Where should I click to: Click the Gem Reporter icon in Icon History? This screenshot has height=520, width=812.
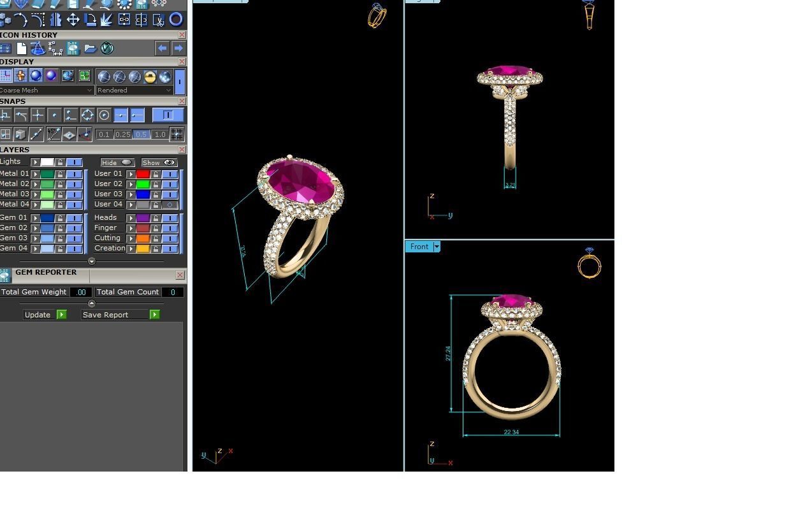click(73, 48)
